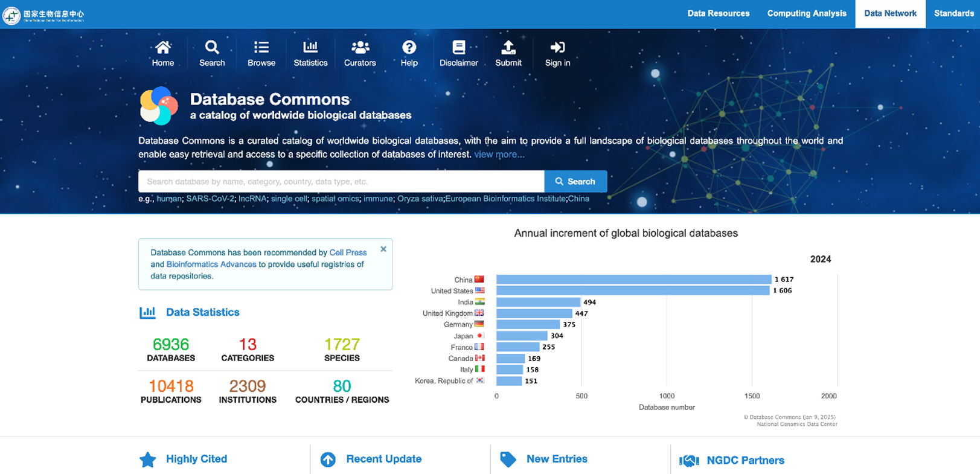Focus the database search input field
The image size is (980, 474).
tap(341, 181)
